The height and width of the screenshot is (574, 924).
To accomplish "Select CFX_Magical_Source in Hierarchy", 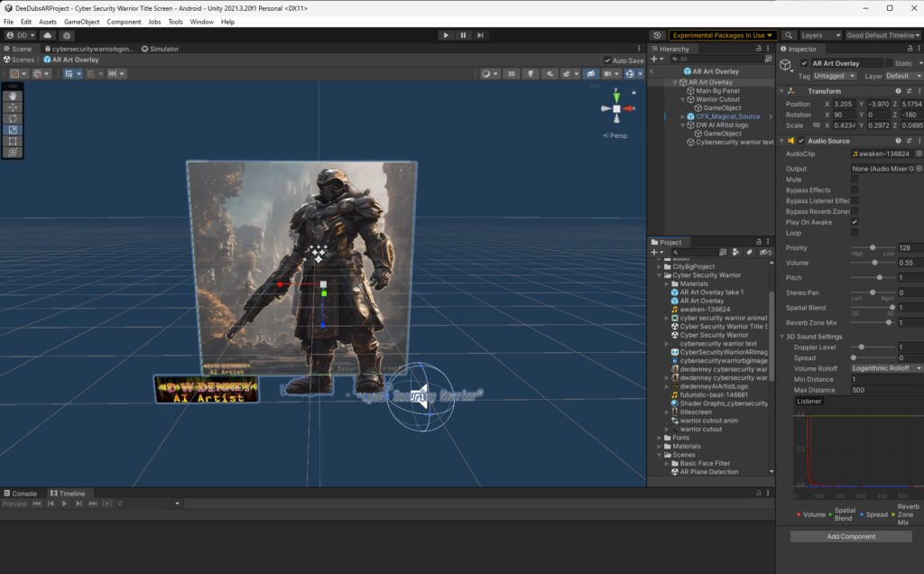I will pos(728,116).
